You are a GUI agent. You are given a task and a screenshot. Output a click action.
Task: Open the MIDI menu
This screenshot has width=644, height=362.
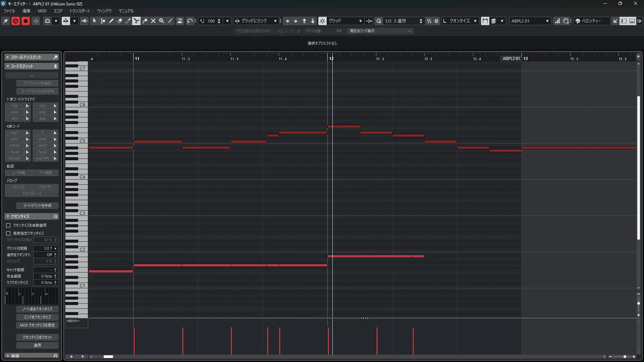[x=42, y=11]
